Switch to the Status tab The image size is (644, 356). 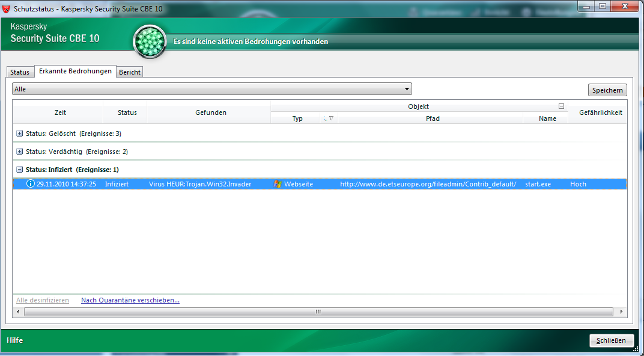click(x=20, y=72)
